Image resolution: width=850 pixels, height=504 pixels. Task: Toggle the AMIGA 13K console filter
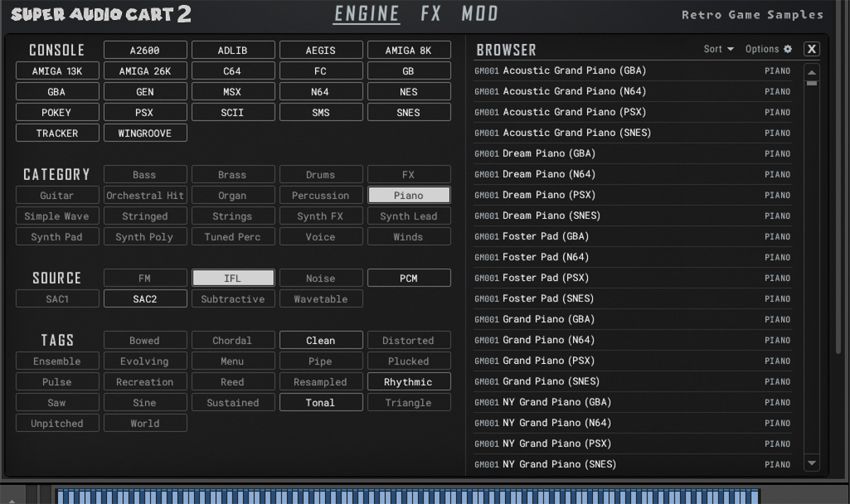coord(57,71)
